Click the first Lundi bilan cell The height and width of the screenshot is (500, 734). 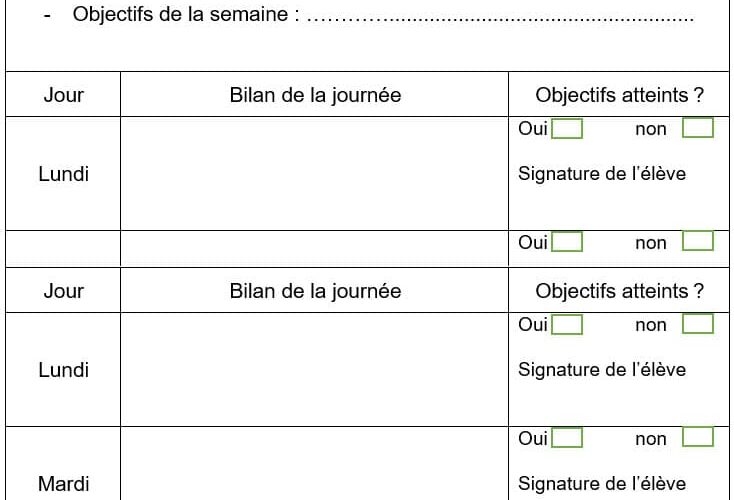tap(315, 173)
